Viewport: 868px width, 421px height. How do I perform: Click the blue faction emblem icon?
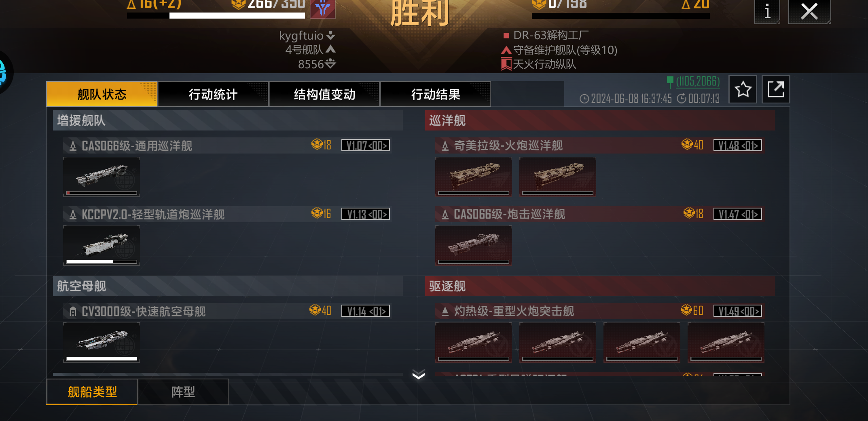[x=323, y=9]
